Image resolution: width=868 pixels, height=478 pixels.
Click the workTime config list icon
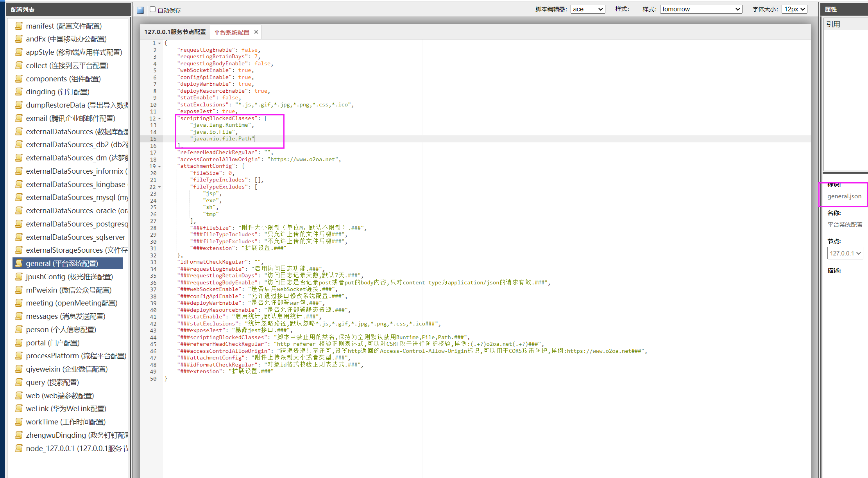tap(18, 422)
